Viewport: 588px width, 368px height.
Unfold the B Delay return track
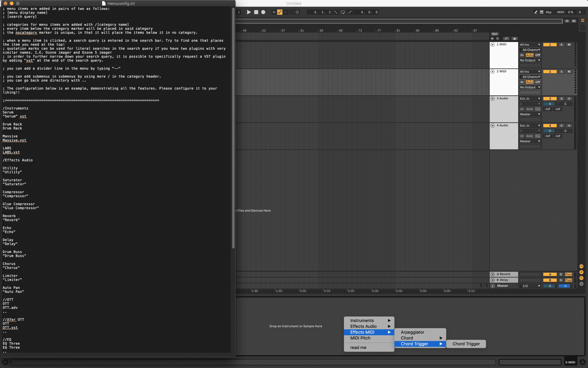pyautogui.click(x=492, y=280)
